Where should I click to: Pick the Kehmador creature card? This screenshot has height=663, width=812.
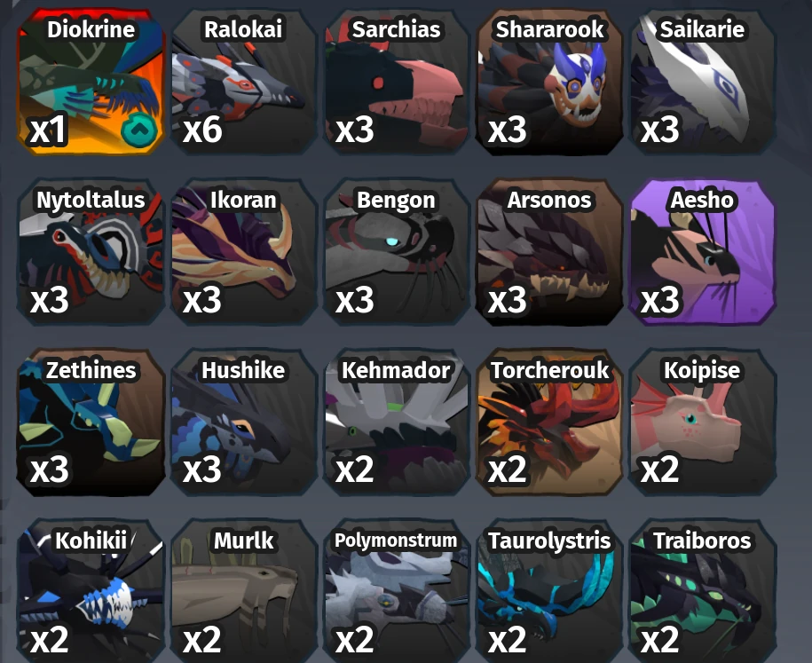coord(397,422)
